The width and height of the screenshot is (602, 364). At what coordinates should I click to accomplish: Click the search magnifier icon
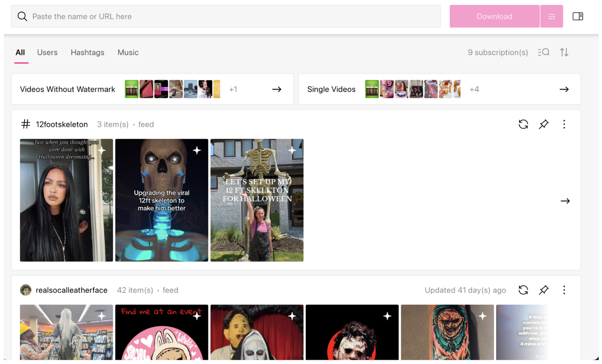tap(22, 16)
